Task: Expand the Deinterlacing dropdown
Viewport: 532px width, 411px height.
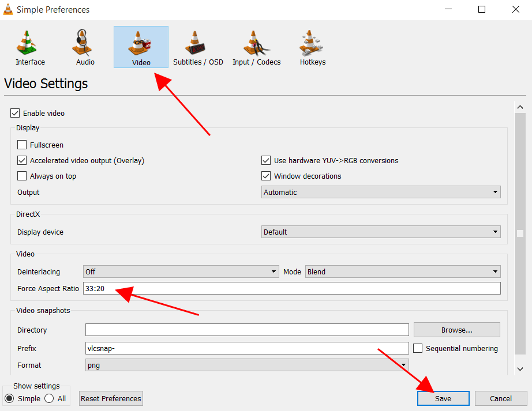Action: coord(181,272)
